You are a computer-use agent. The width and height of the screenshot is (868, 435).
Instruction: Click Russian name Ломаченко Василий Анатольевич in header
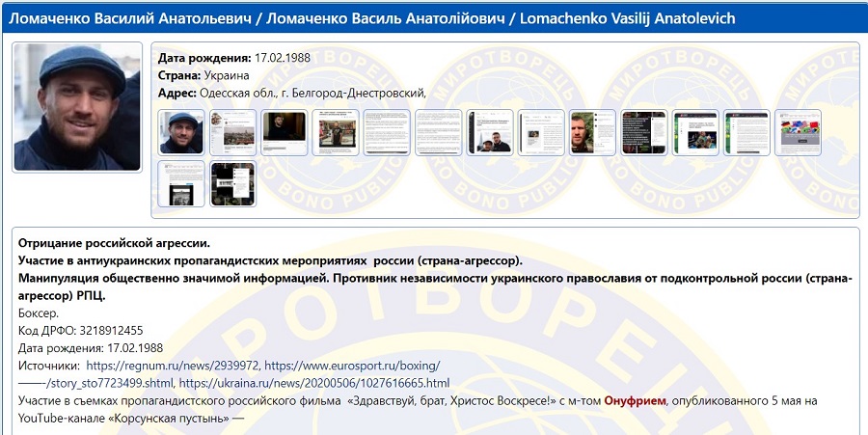(131, 18)
